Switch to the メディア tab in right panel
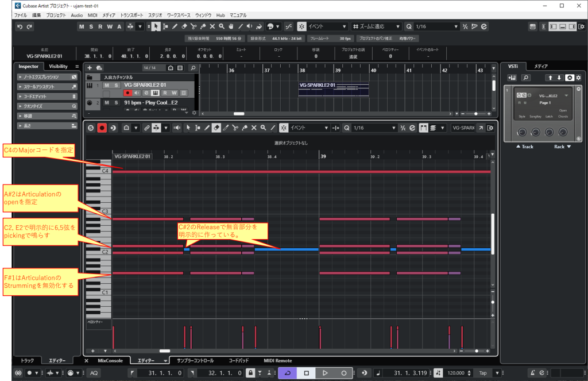Viewport: 588px width, 381px height. [541, 67]
